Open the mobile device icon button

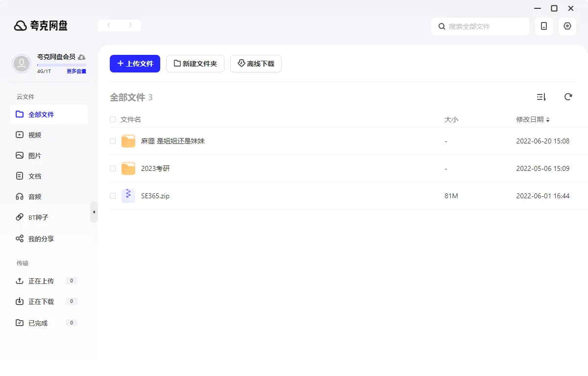click(x=544, y=26)
